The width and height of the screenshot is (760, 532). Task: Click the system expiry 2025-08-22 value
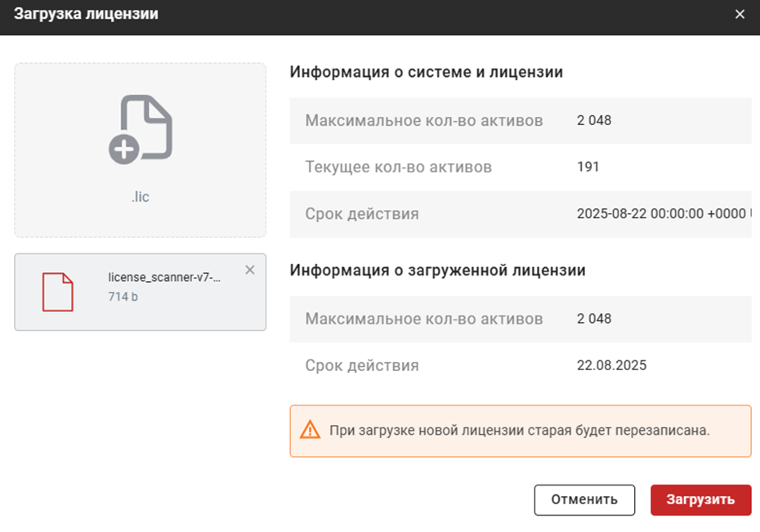(x=664, y=213)
